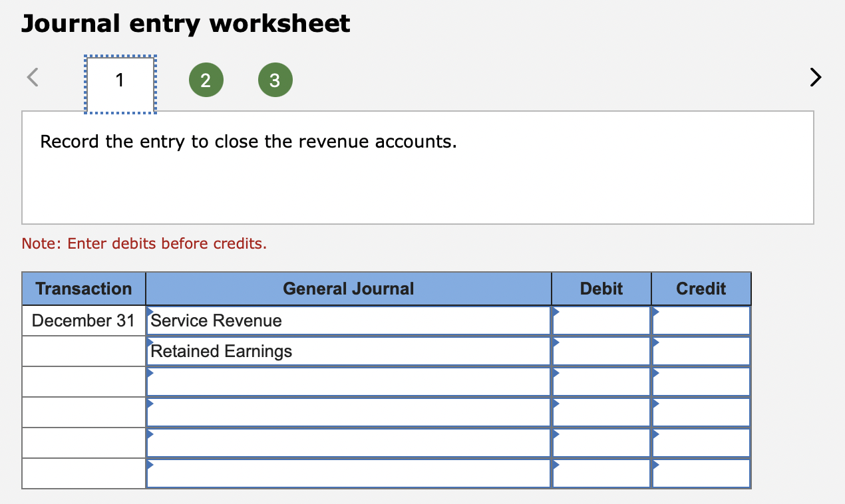Image resolution: width=845 pixels, height=504 pixels.
Task: Click the Credit field for Retained Earnings
Action: [701, 351]
